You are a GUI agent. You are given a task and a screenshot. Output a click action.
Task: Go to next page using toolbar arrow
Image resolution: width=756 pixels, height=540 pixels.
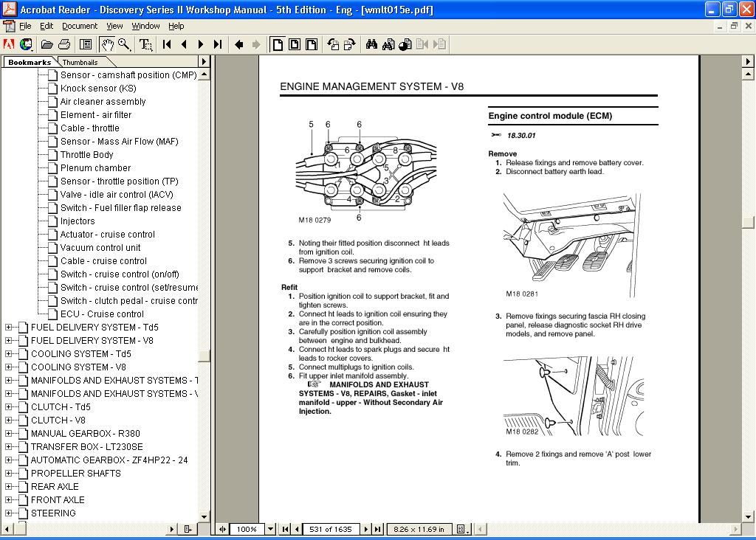tap(201, 45)
